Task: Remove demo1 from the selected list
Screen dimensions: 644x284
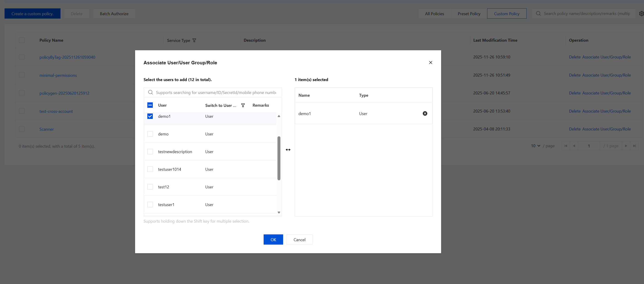Action: 425,114
